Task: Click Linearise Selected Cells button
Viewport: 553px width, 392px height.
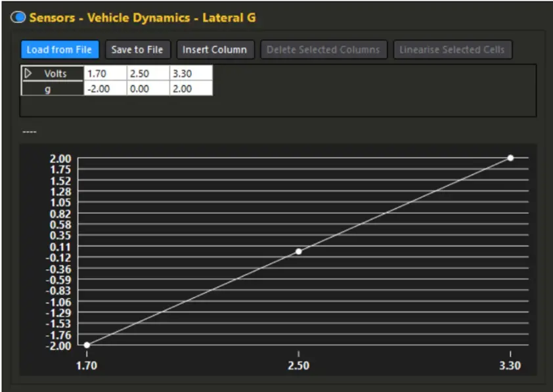Action: pos(453,50)
